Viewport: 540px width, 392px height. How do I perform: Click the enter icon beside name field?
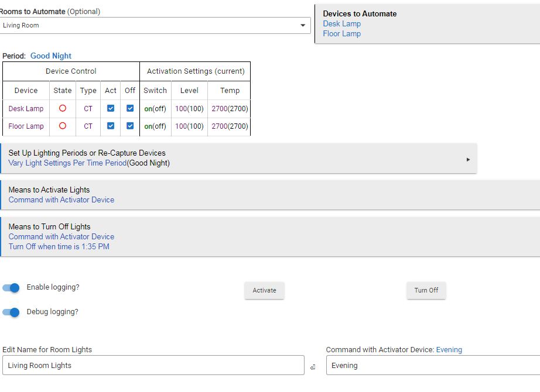point(313,367)
